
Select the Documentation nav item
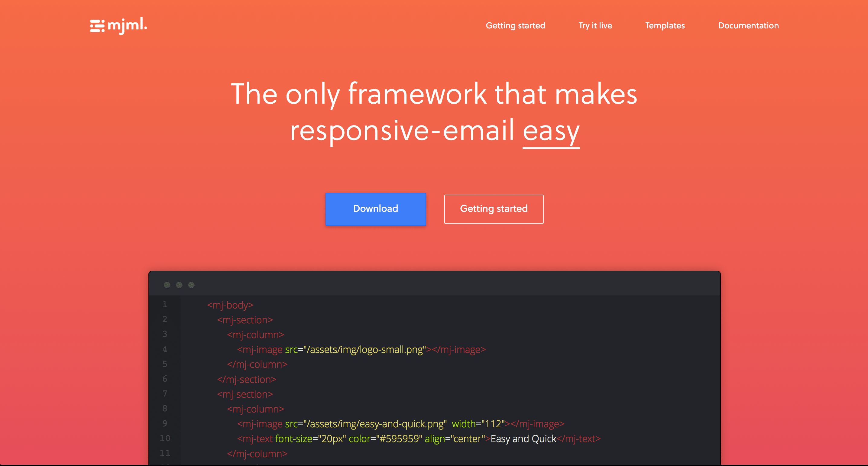[749, 26]
